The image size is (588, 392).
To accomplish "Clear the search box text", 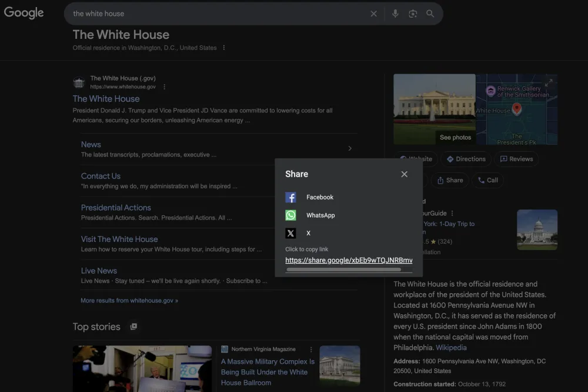I will (x=373, y=14).
